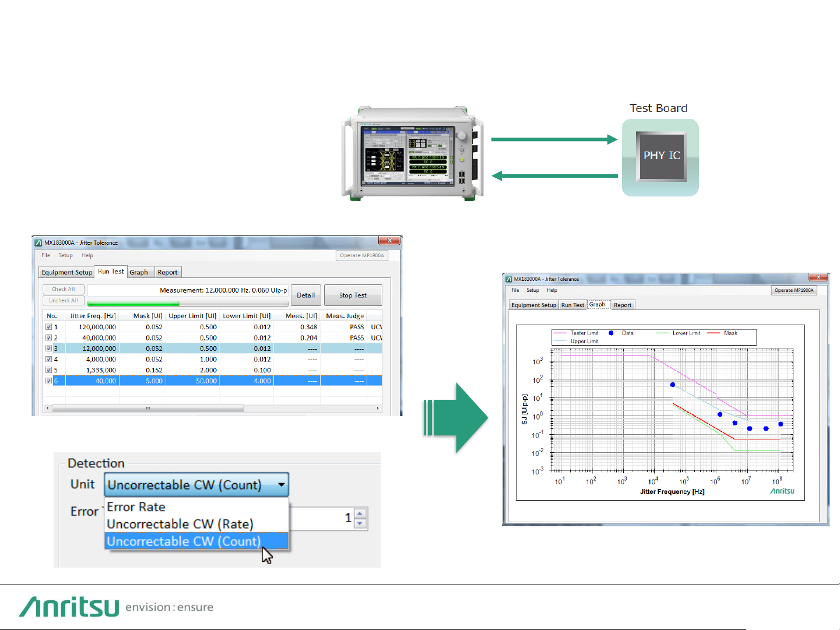Click the table horizontal scrollbar thumb
840x630 pixels.
coord(148,409)
